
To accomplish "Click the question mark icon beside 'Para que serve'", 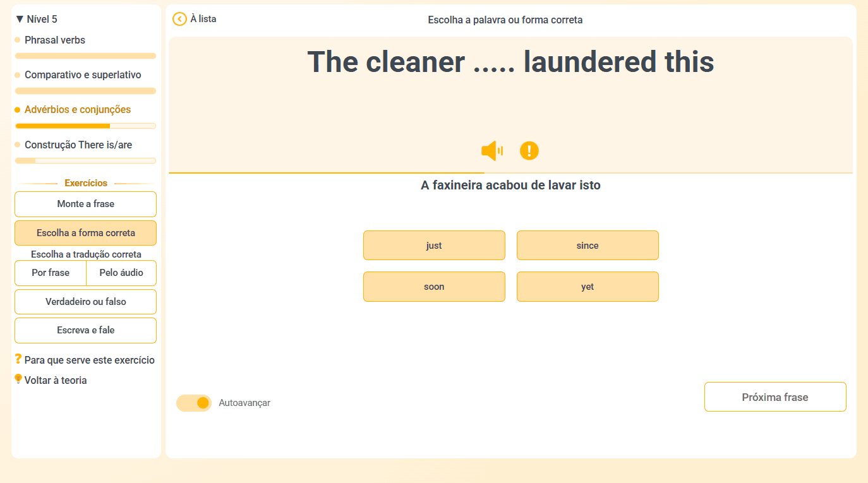I will click(x=18, y=359).
